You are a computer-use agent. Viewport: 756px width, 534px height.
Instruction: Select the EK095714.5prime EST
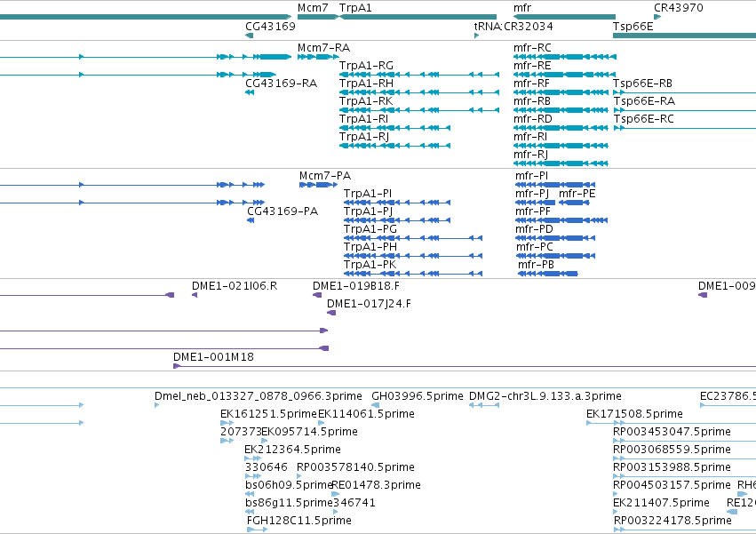[264, 441]
